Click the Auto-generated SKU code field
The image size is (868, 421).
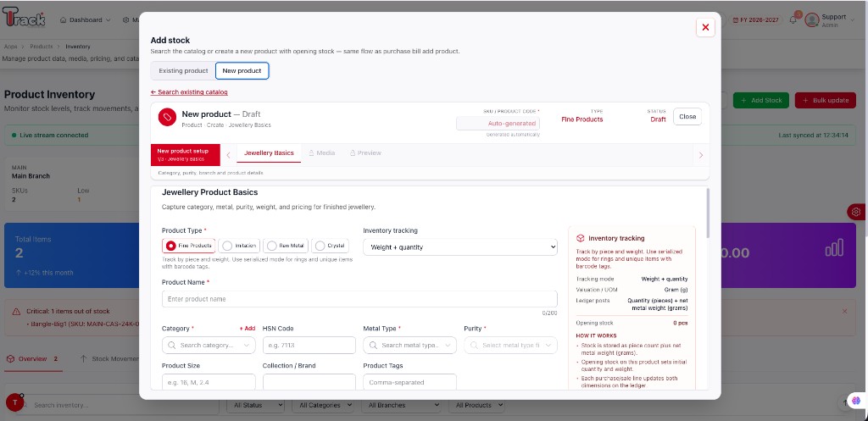pos(498,124)
